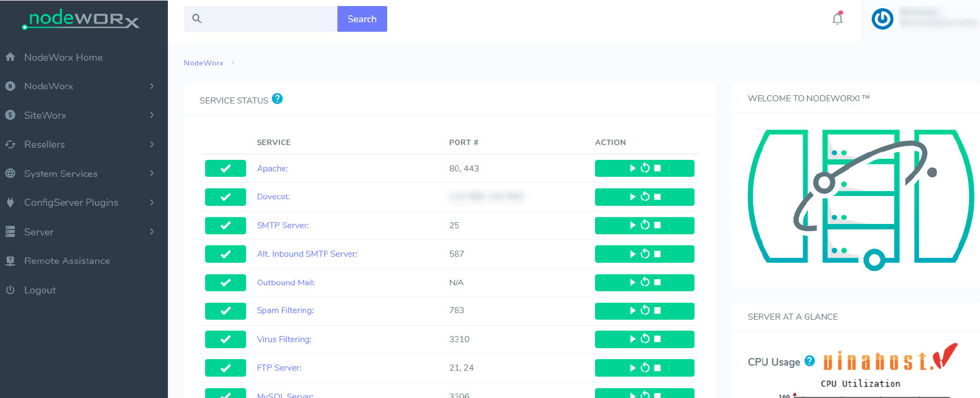Stop the SMTP Server service
This screenshot has height=398, width=980.
tap(657, 225)
